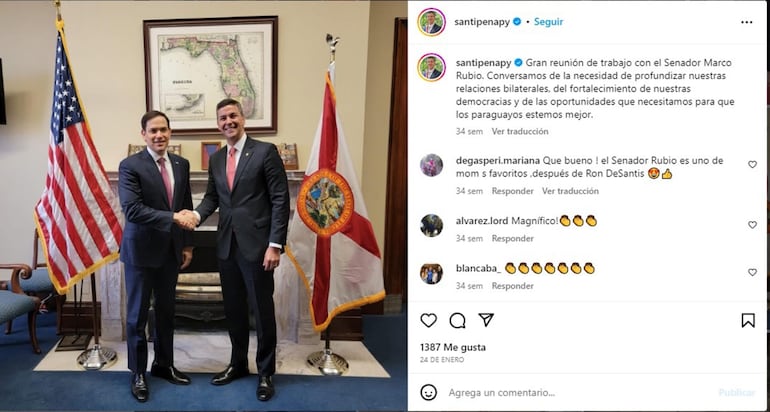This screenshot has width=770, height=412.
Task: Open the three-dot more options menu
Action: (746, 22)
